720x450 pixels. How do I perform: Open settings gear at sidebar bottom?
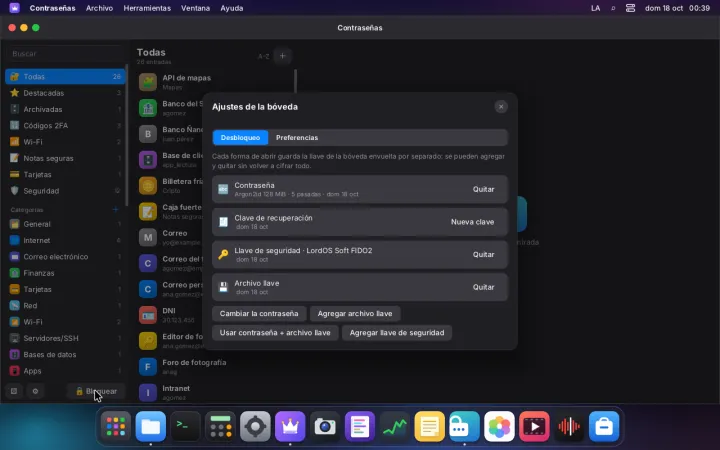[35, 391]
